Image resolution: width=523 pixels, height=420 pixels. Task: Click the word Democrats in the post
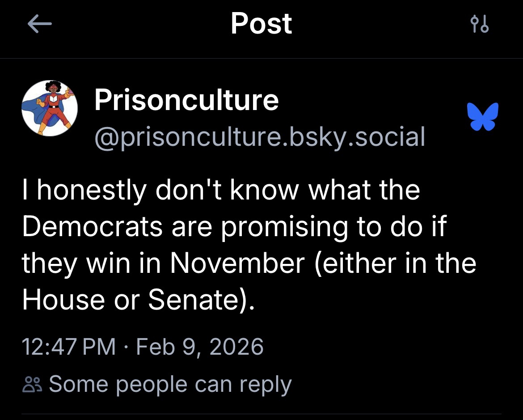[92, 226]
